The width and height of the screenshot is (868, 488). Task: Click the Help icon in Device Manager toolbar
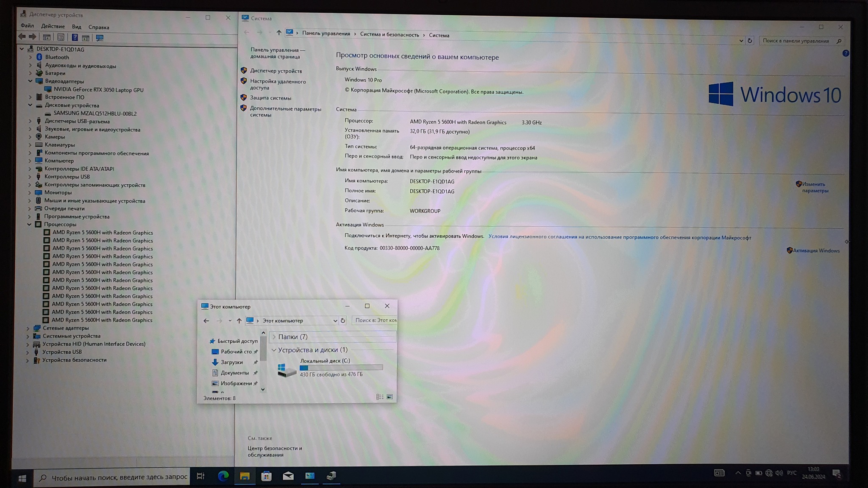coord(75,38)
